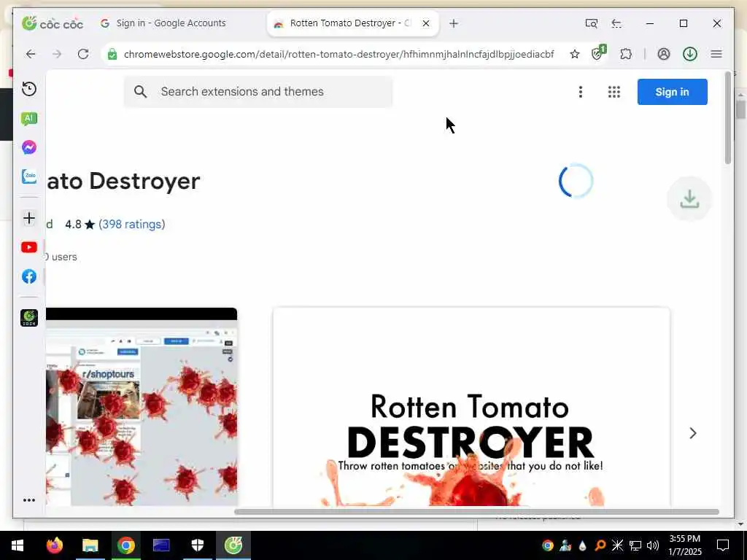Open the Extensions puzzle icon

tap(626, 54)
